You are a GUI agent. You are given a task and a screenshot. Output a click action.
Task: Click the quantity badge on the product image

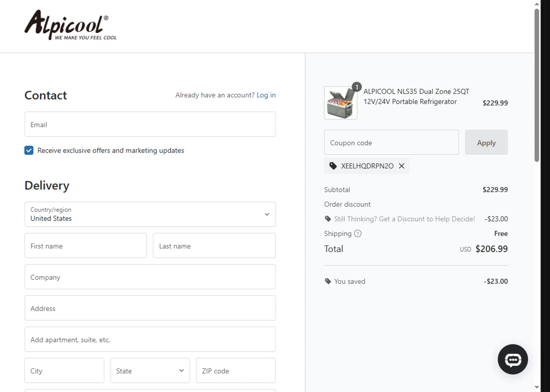[357, 87]
